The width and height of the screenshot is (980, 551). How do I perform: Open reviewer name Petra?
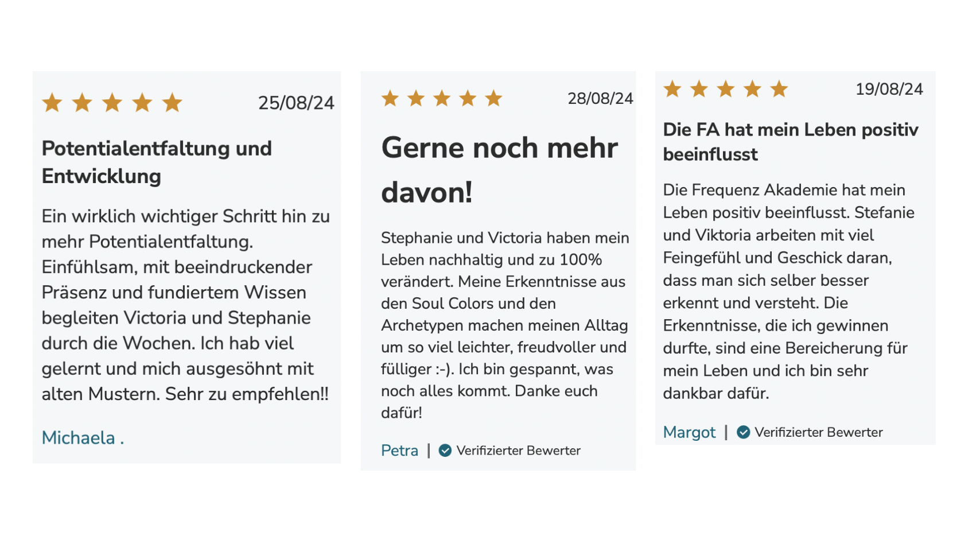tap(400, 451)
